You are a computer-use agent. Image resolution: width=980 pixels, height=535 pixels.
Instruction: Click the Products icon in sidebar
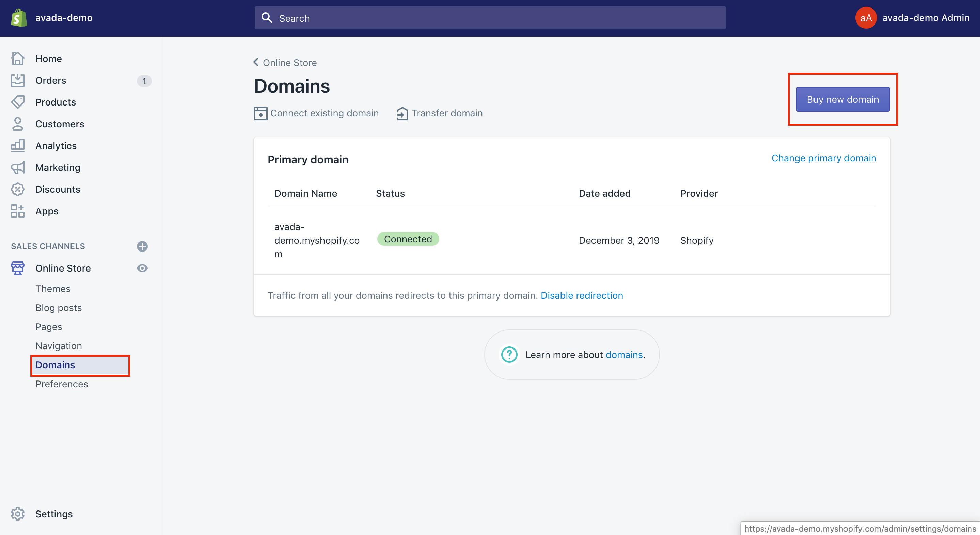click(x=18, y=102)
